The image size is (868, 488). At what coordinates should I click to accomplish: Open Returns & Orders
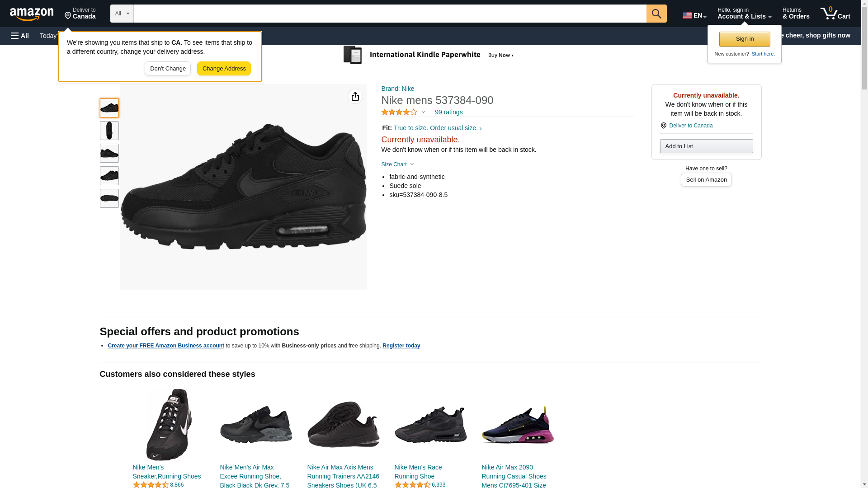coord(796,14)
